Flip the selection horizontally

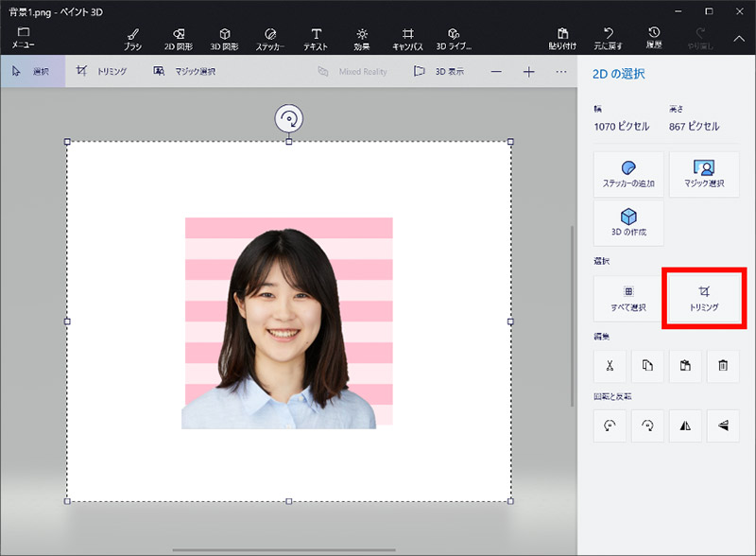coord(685,426)
